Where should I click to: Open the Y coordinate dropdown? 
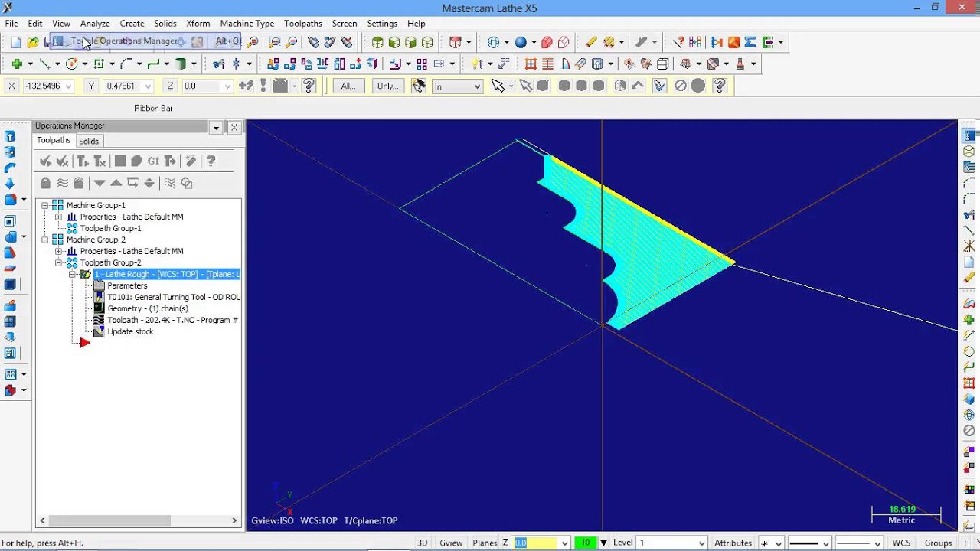[x=148, y=86]
